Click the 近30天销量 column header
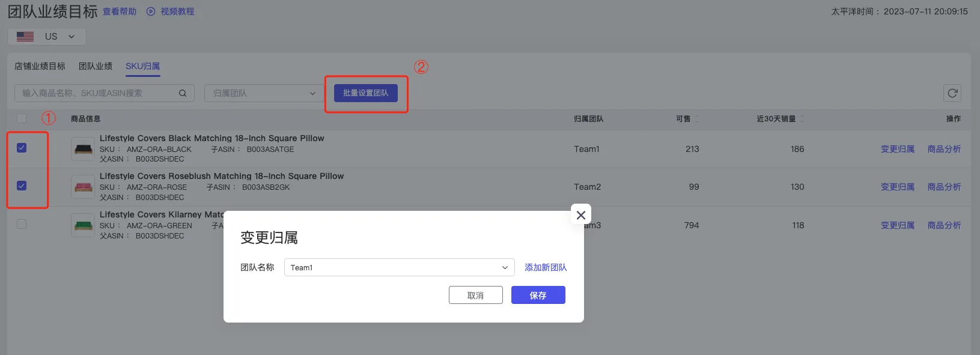The width and height of the screenshot is (980, 355). coord(776,119)
